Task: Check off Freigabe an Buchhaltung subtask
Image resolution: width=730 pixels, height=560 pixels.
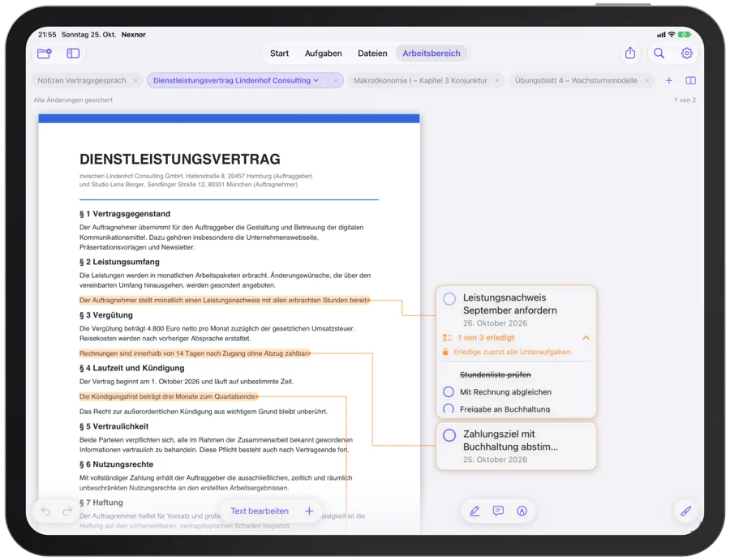Action: click(x=449, y=408)
